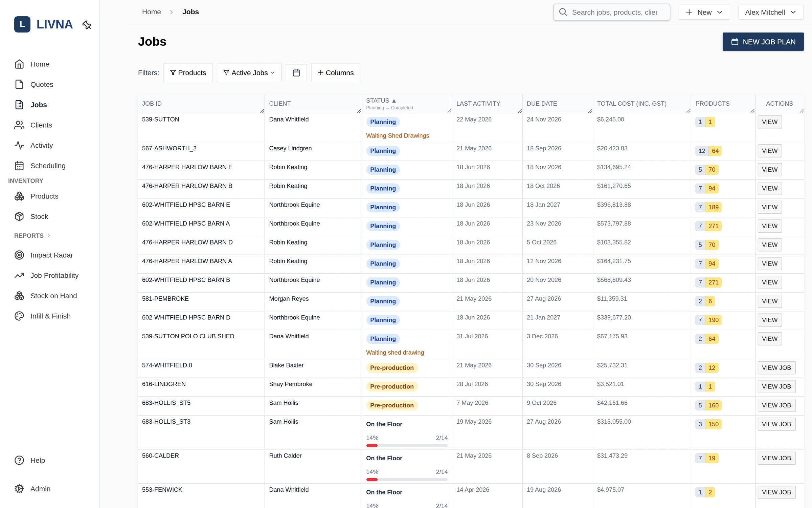This screenshot has width=812, height=508.
Task: Open Impact Radar report
Action: 44,255
